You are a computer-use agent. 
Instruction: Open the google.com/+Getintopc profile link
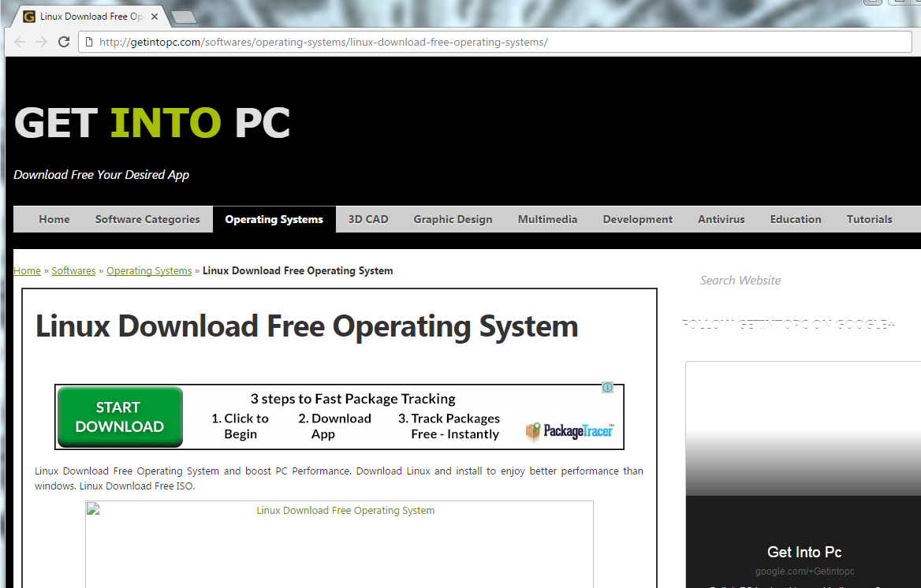804,571
